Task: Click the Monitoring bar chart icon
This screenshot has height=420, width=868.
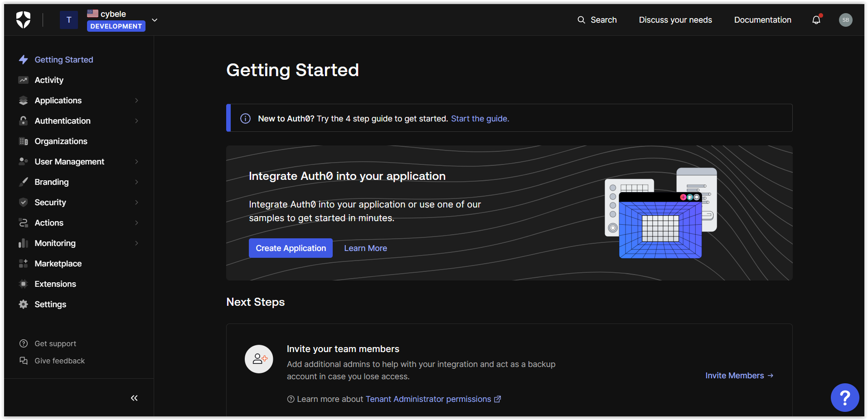Action: pos(24,243)
